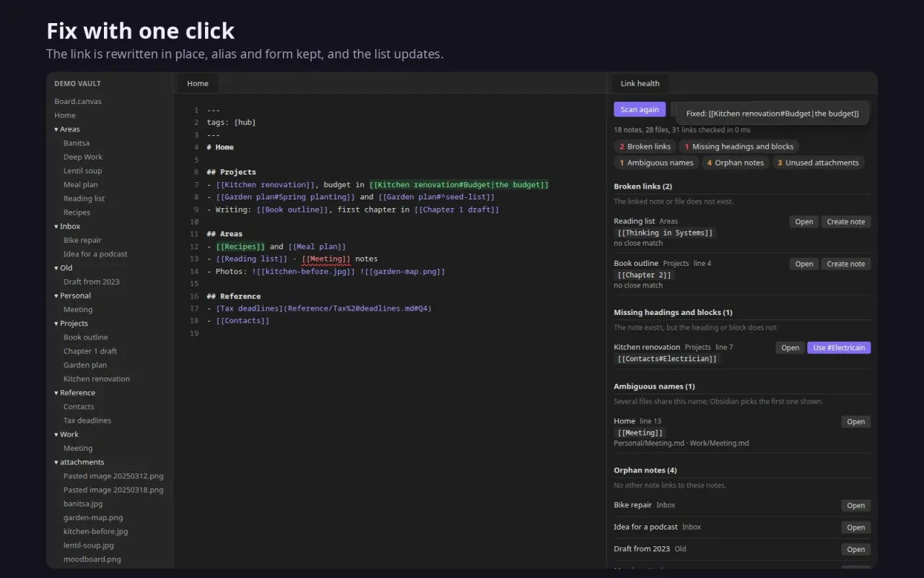The height and width of the screenshot is (578, 924).
Task: Click the Scan again button
Action: [x=640, y=109]
